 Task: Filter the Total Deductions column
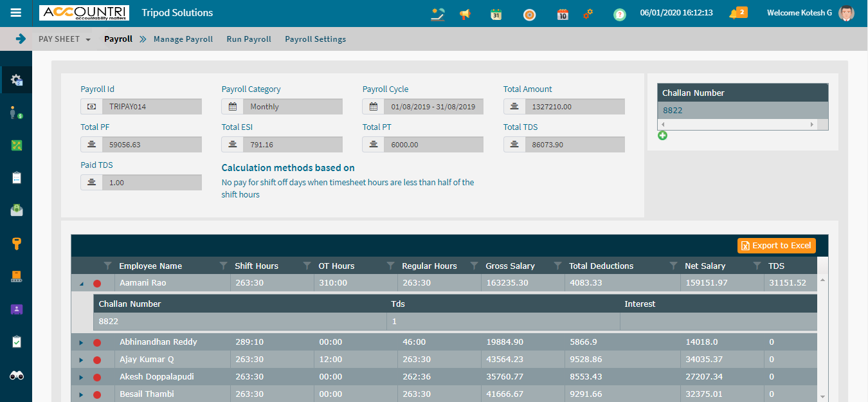(x=557, y=266)
